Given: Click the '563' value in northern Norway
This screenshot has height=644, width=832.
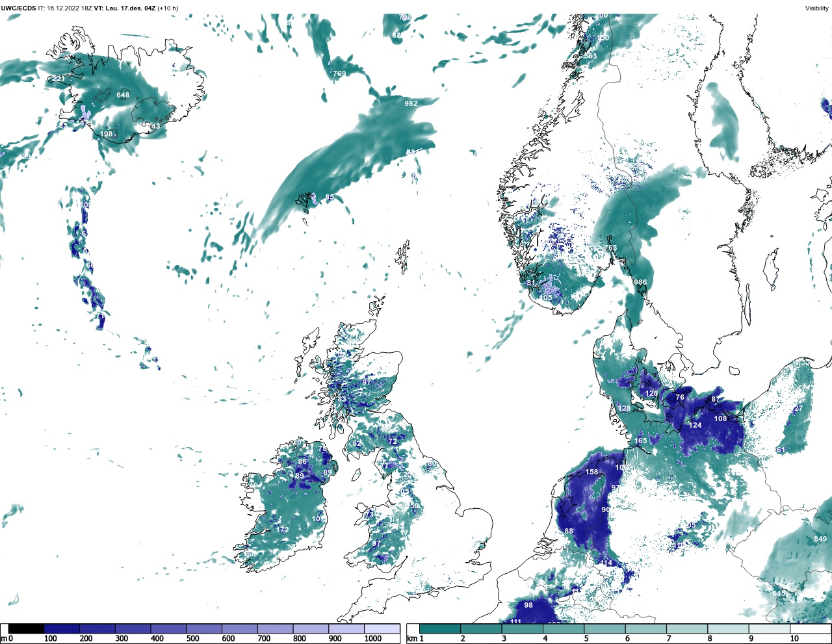Looking at the screenshot, I should (590, 57).
